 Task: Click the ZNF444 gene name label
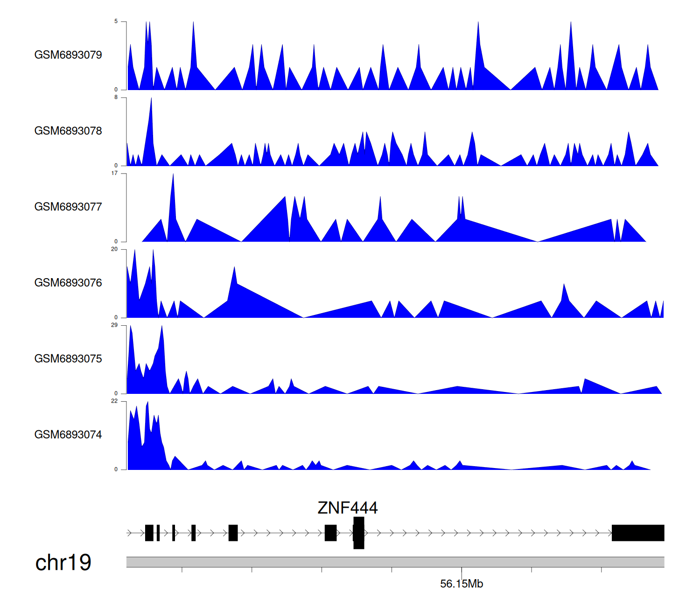(347, 508)
